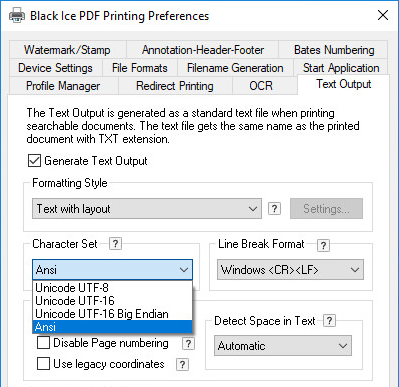Open the Windows <CR><LF> line break dropdown
The width and height of the screenshot is (399, 387).
pos(290,270)
